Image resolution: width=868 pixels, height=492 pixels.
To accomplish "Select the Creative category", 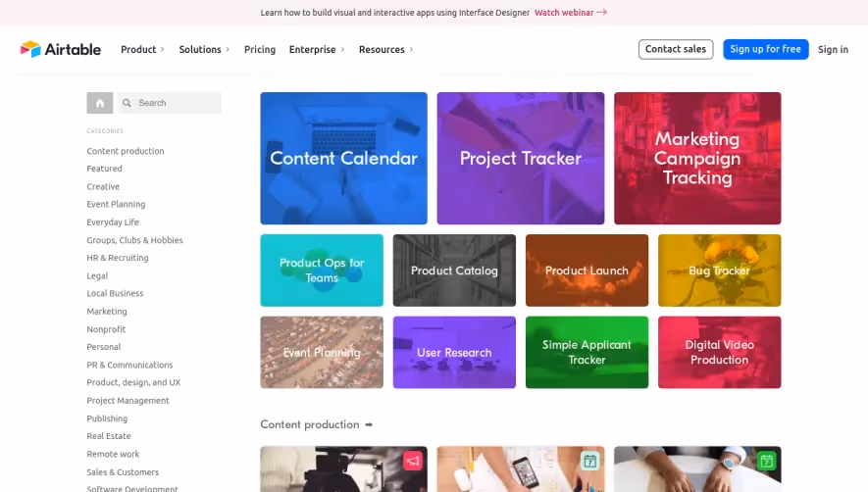I will pos(103,186).
